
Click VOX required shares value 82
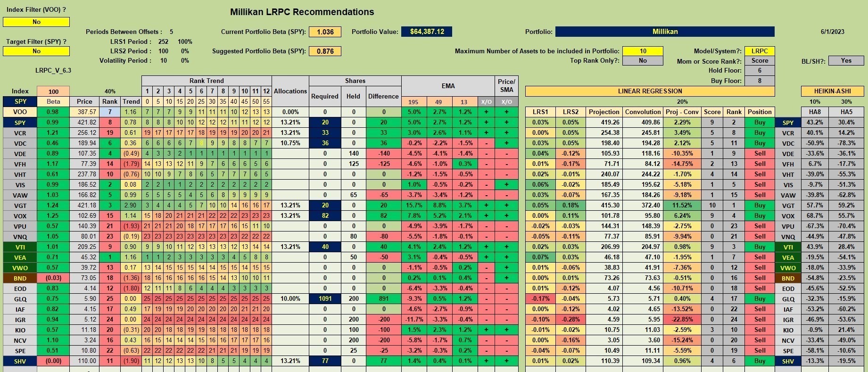pos(325,215)
